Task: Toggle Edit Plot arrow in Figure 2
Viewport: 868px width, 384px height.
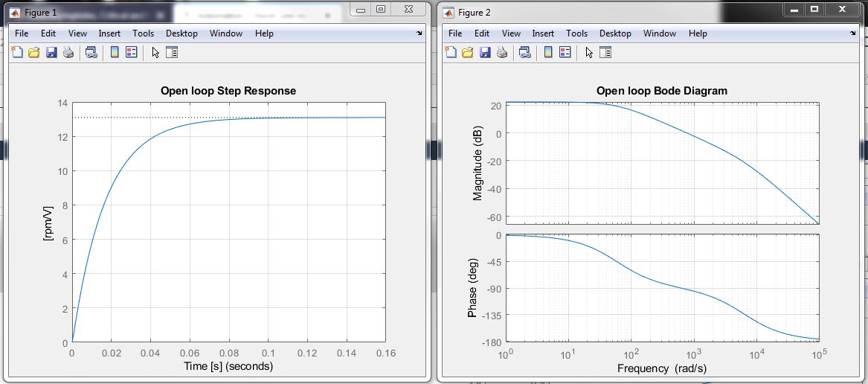Action: click(589, 53)
